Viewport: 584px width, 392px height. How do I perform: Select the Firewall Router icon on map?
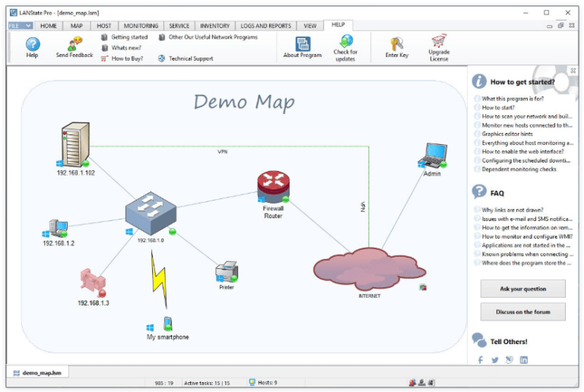coord(274,186)
